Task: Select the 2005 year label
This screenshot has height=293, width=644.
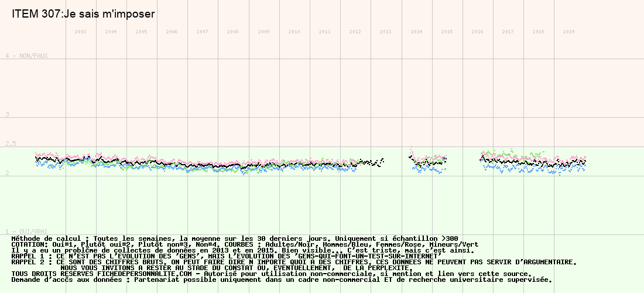Action: coord(141,32)
